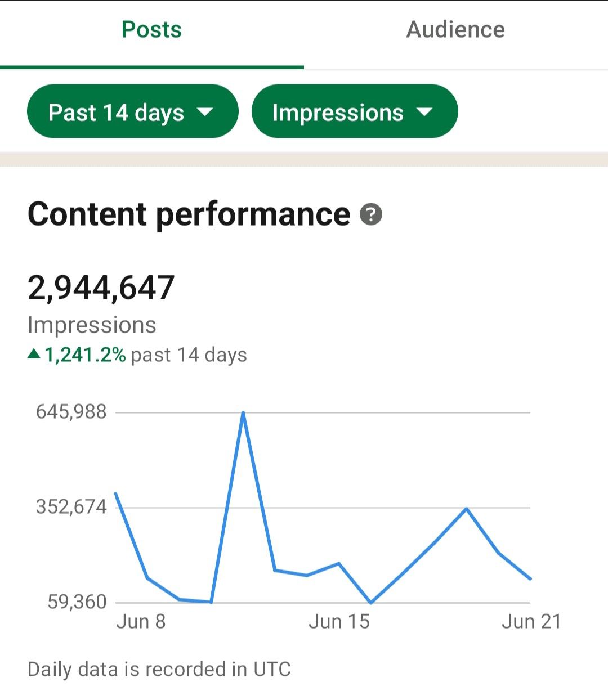The width and height of the screenshot is (608, 700).
Task: Tap the Content performance heading
Action: [x=189, y=214]
